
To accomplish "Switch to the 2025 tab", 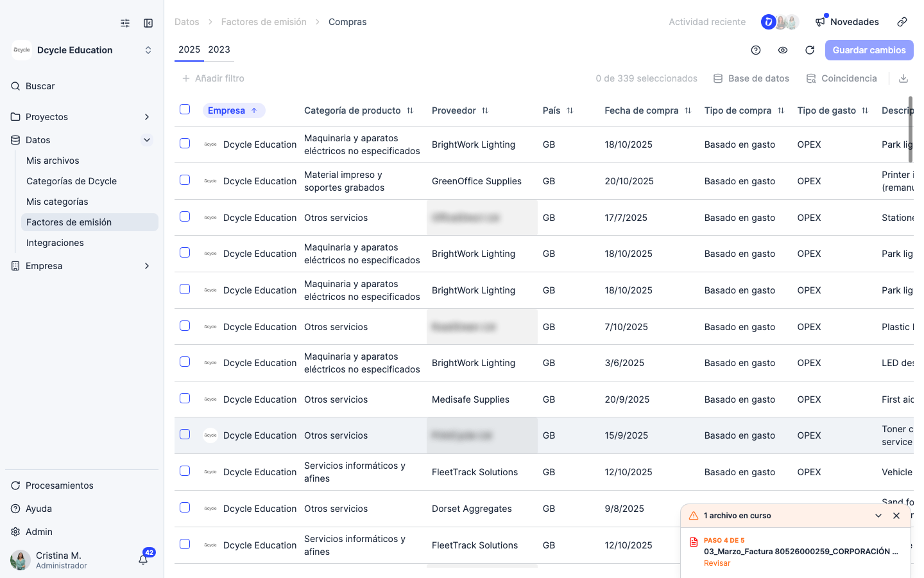I will (189, 49).
